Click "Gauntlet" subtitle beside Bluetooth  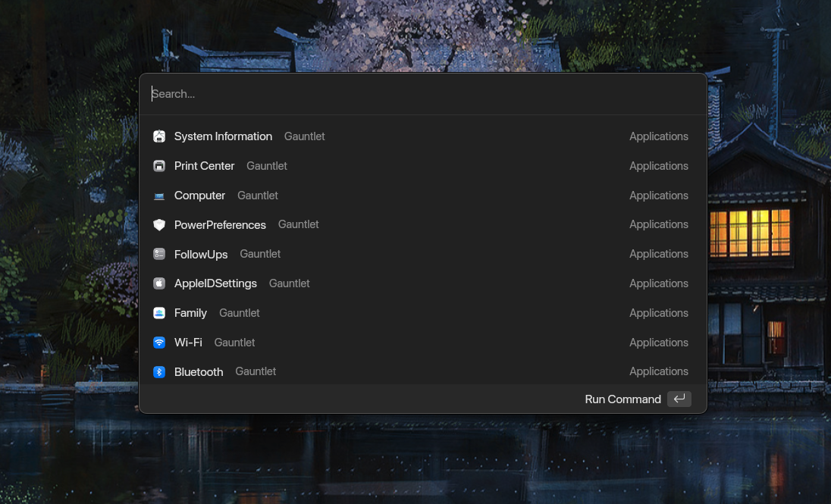tap(256, 371)
